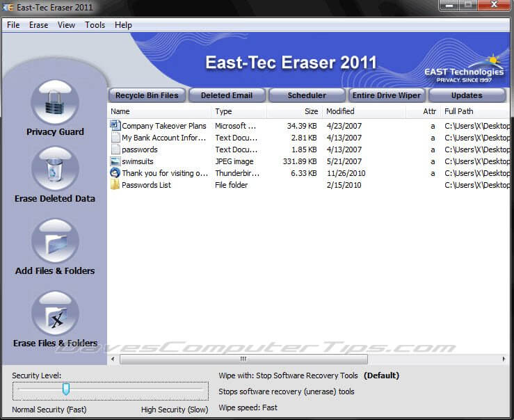Click the text file icon beside My Bank Account Infor…
The width and height of the screenshot is (514, 420).
click(115, 138)
